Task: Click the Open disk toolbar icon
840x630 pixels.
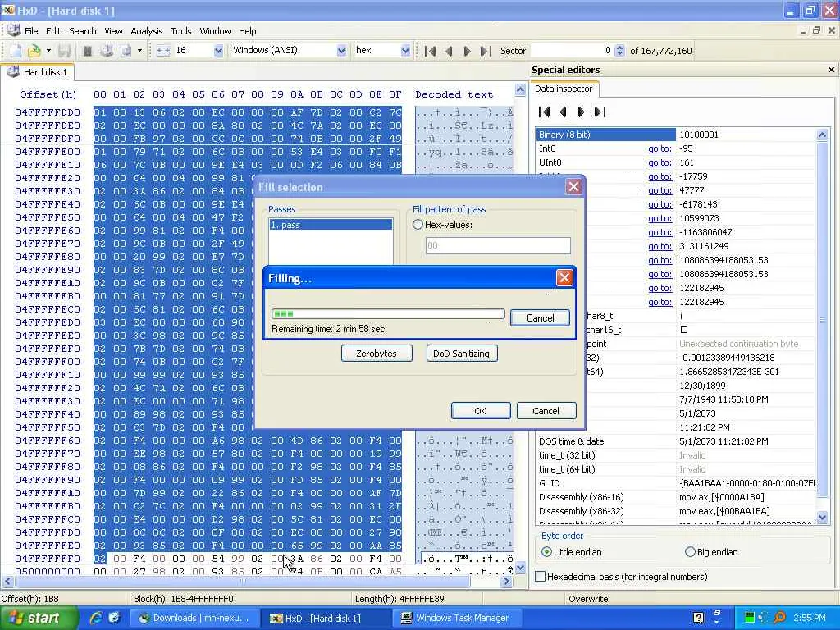Action: click(107, 51)
